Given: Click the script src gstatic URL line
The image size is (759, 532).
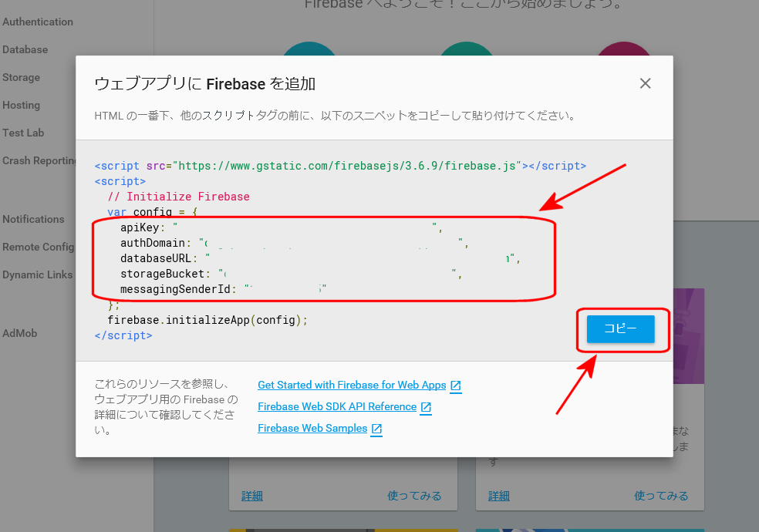Looking at the screenshot, I should (x=340, y=166).
